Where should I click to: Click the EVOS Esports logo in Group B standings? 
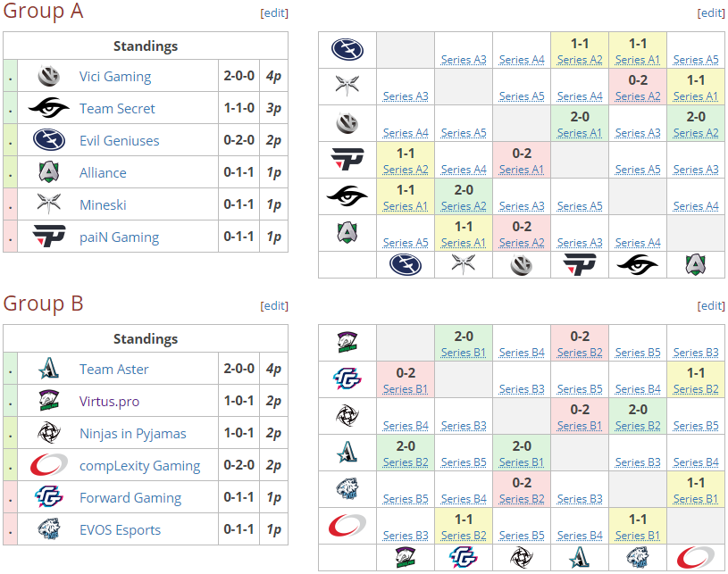48,529
